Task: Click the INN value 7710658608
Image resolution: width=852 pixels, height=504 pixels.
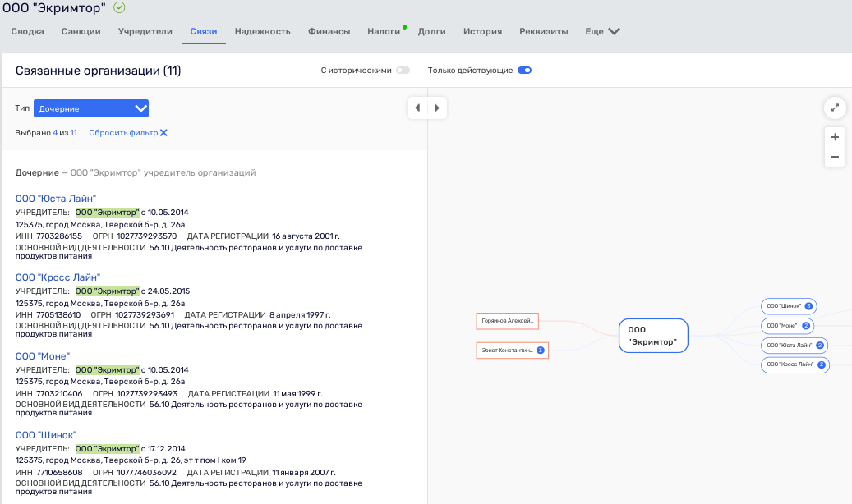Action: click(x=59, y=473)
